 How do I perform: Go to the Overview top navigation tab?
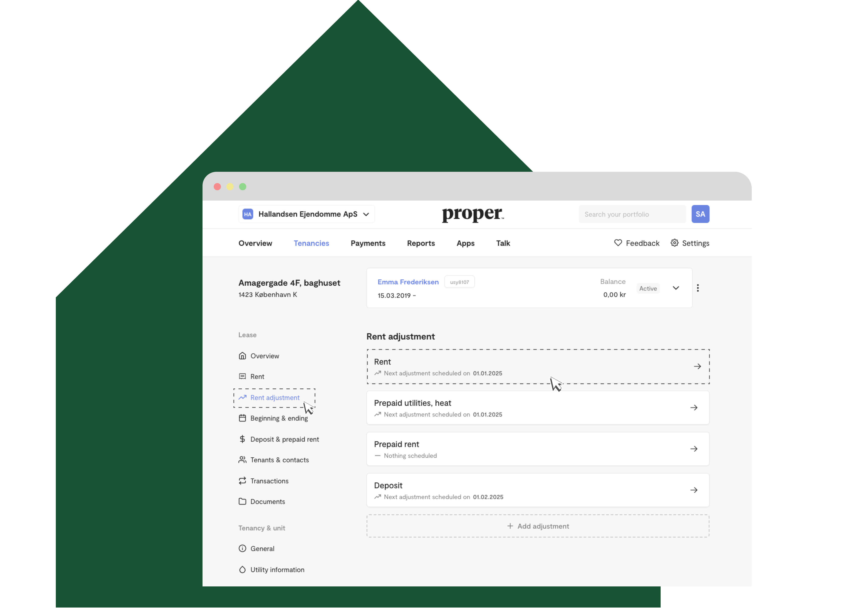tap(255, 243)
